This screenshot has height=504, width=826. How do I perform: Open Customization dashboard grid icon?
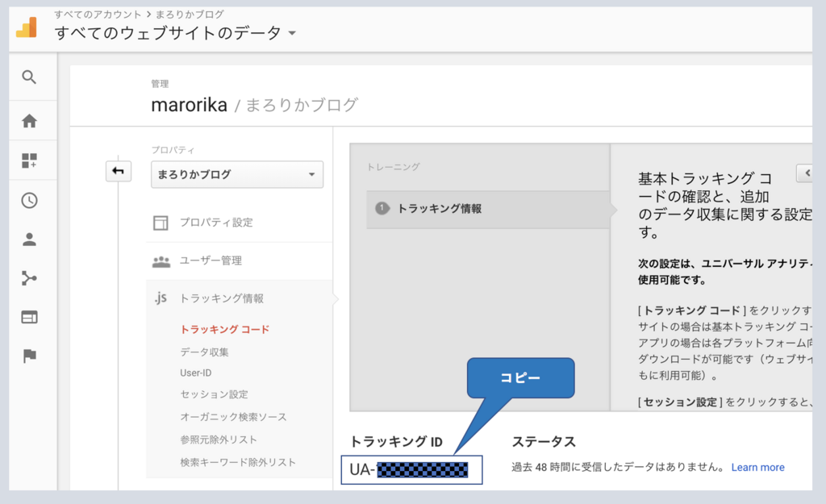click(x=30, y=160)
